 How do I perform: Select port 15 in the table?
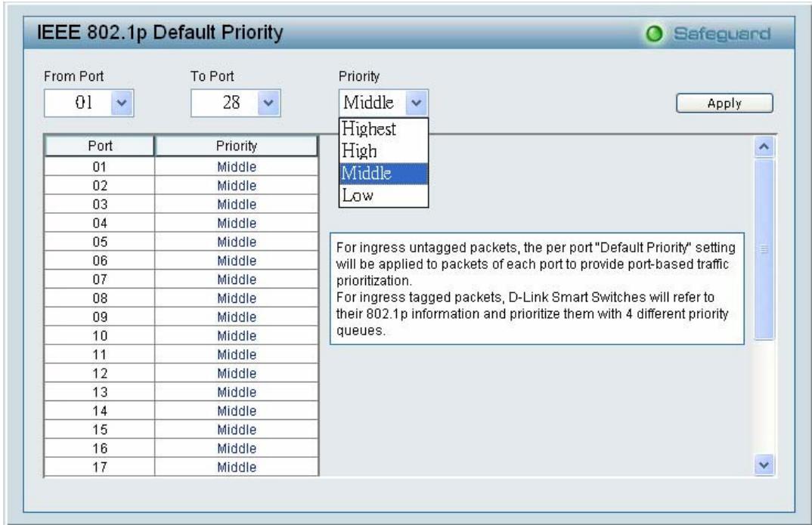coord(100,429)
